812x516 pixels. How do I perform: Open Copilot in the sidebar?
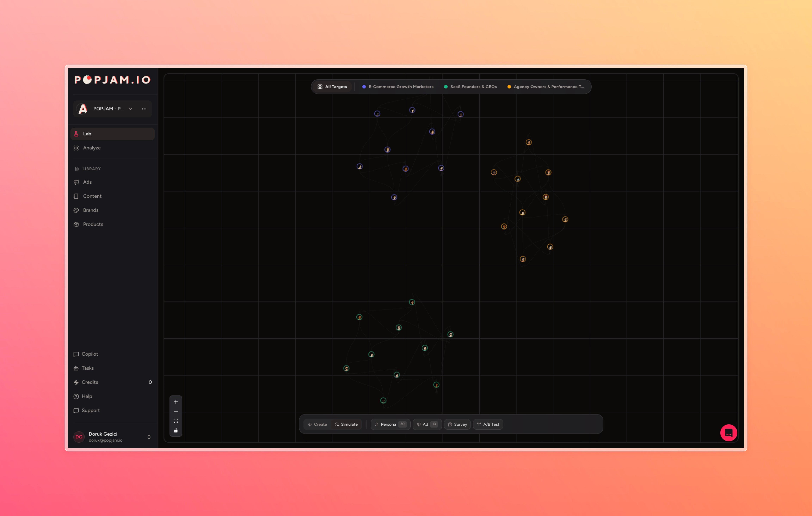pyautogui.click(x=90, y=354)
